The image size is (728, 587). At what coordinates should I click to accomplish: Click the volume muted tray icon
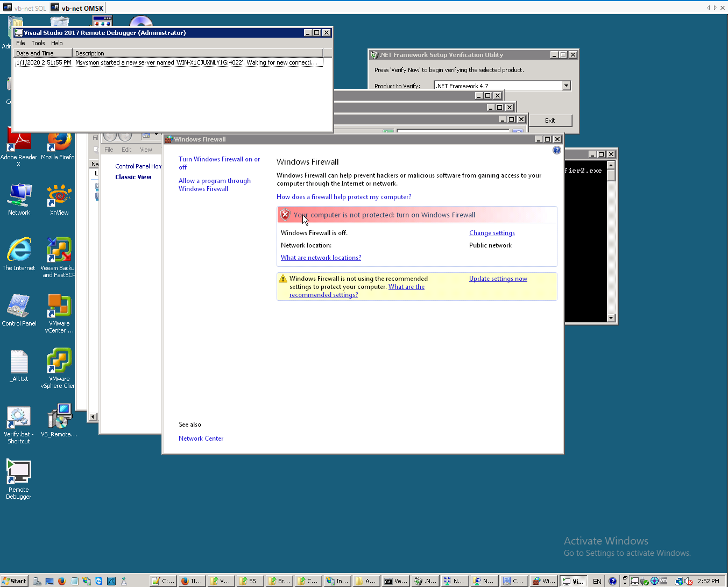[688, 581]
